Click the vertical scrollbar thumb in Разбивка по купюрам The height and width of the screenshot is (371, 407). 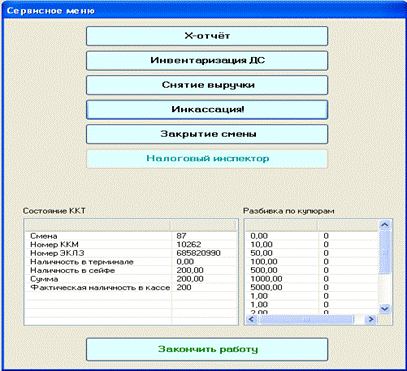(385, 252)
